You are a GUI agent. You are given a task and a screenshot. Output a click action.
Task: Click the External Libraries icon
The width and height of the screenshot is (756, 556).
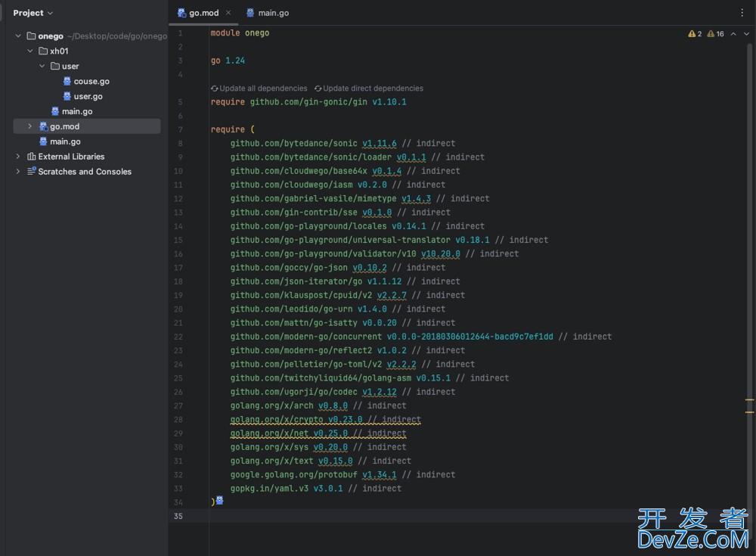point(31,157)
